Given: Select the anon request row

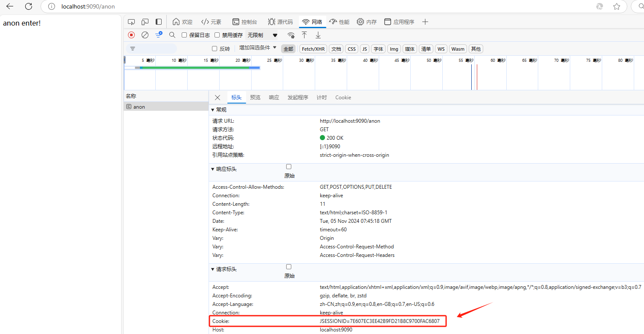Looking at the screenshot, I should [166, 107].
